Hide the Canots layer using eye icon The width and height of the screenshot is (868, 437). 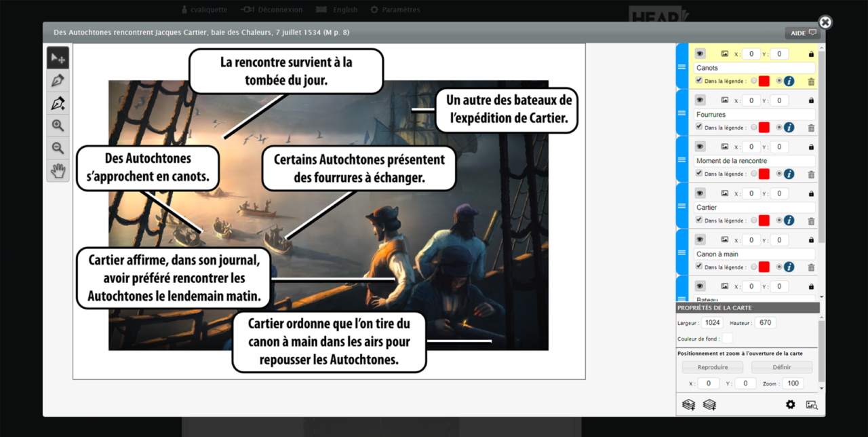tap(700, 54)
